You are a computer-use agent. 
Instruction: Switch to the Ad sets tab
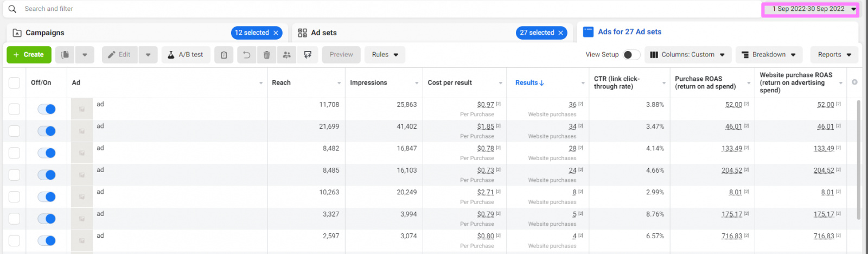[324, 33]
